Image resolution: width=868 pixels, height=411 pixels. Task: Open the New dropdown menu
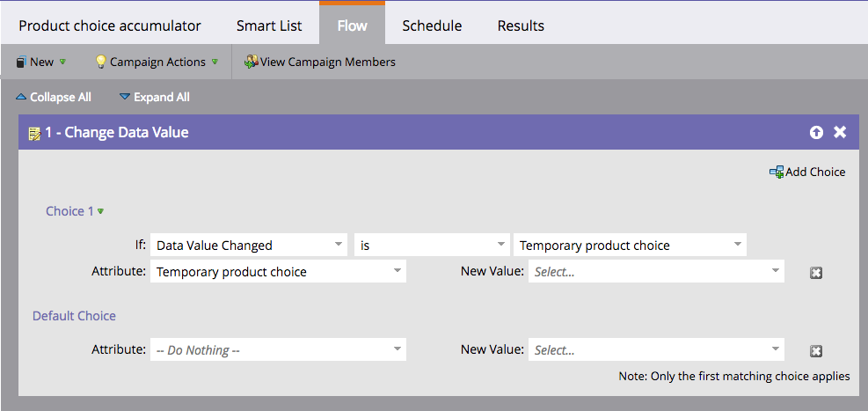coord(41,62)
